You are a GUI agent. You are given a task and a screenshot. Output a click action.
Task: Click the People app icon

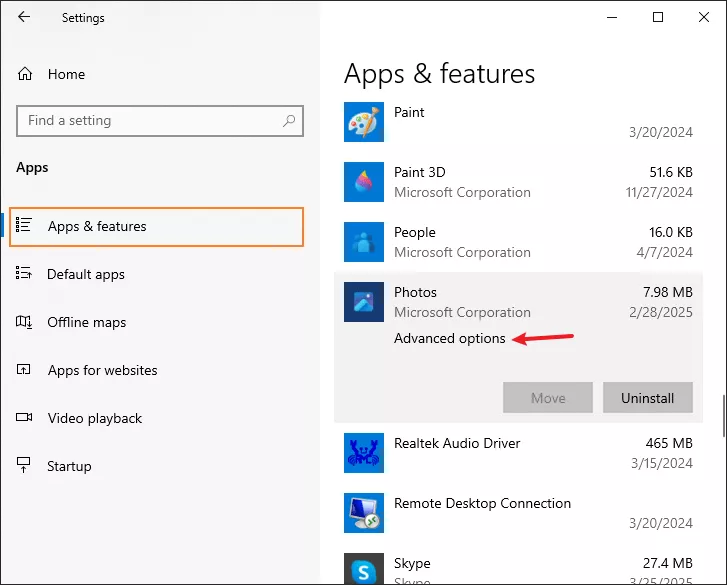[364, 242]
